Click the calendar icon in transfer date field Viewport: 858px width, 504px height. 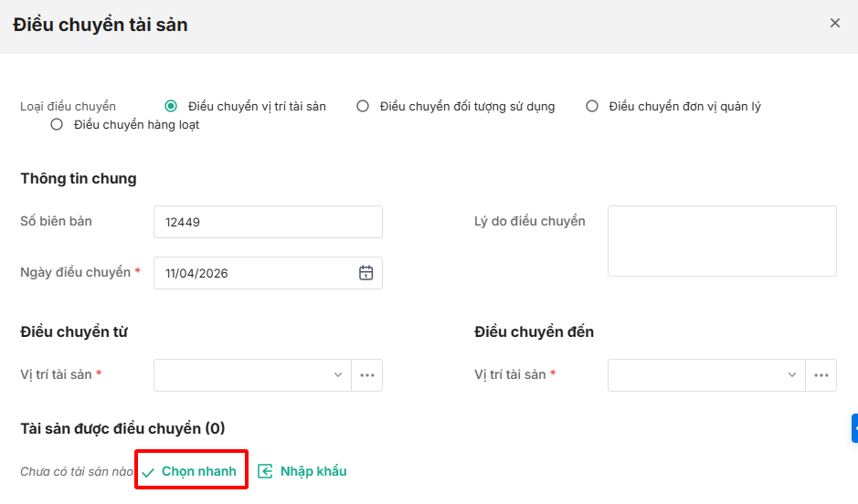365,273
